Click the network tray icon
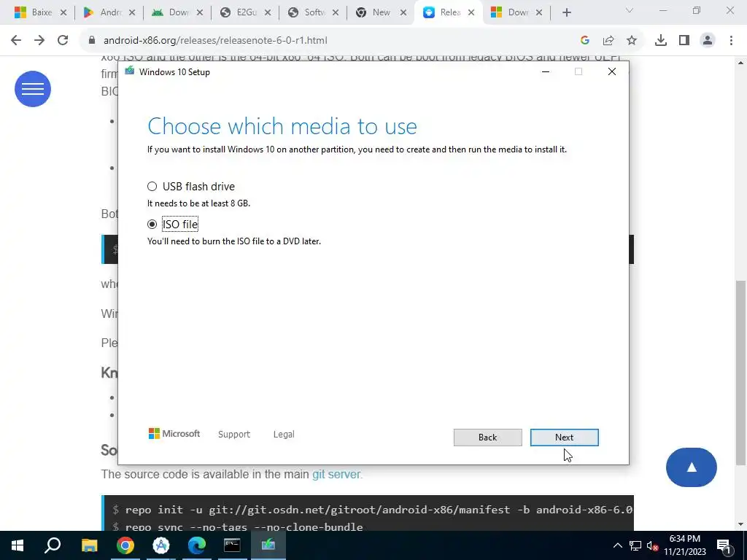747x560 pixels. click(x=635, y=545)
